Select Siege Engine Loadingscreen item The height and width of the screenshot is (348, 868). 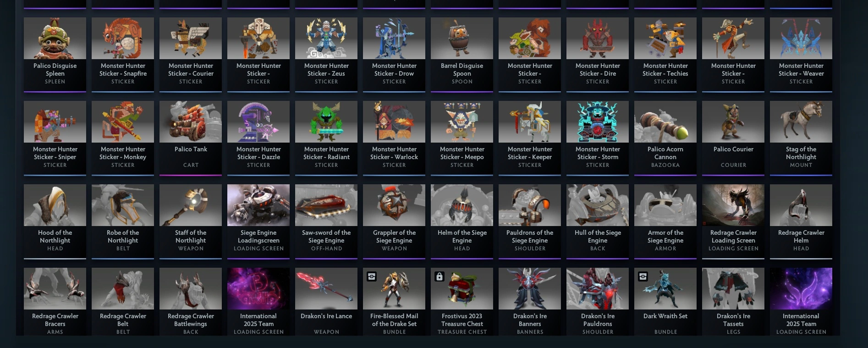(x=258, y=221)
